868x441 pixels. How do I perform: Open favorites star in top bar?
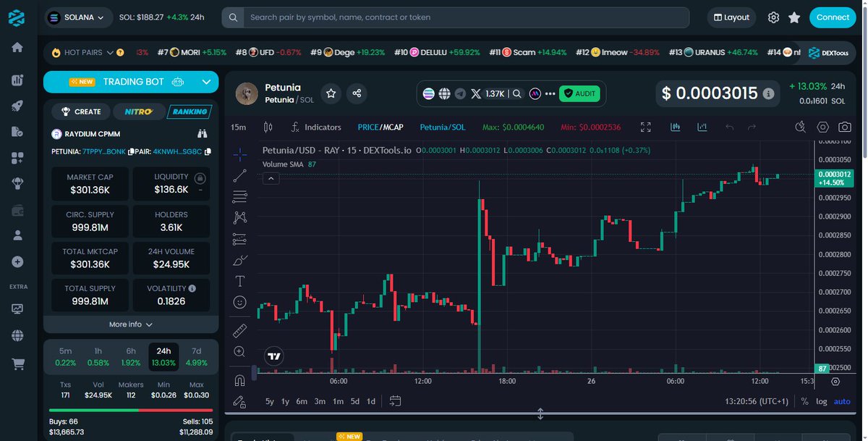794,17
